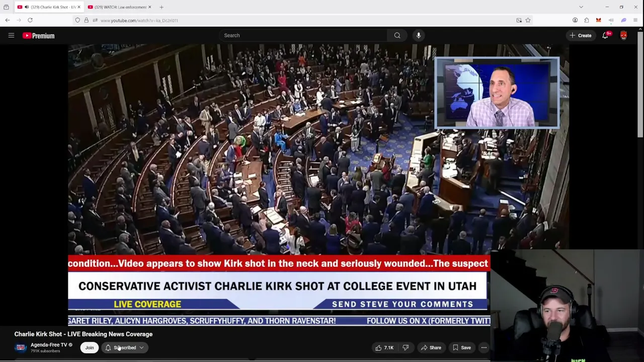Close the 'WATCH: Law enforcement' tab

[149, 7]
